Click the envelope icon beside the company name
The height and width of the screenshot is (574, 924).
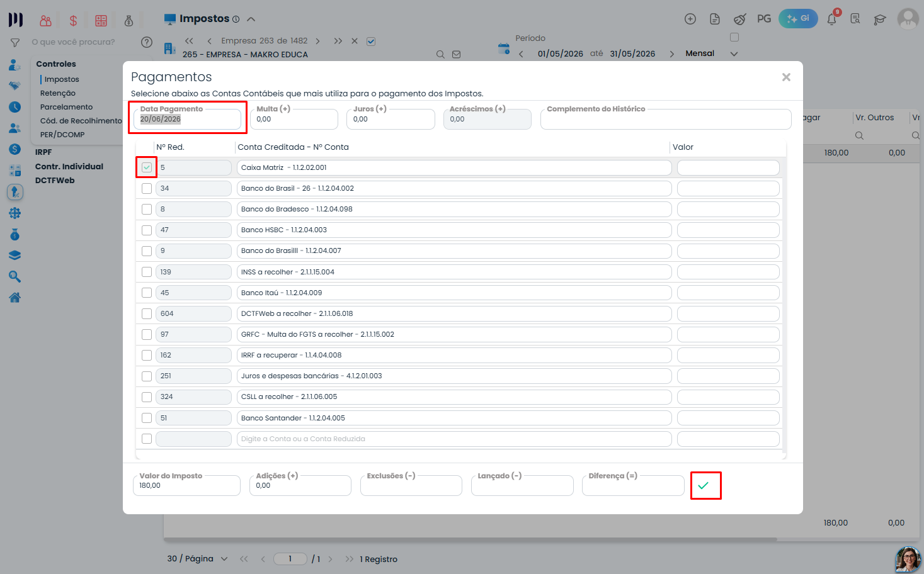pos(457,55)
